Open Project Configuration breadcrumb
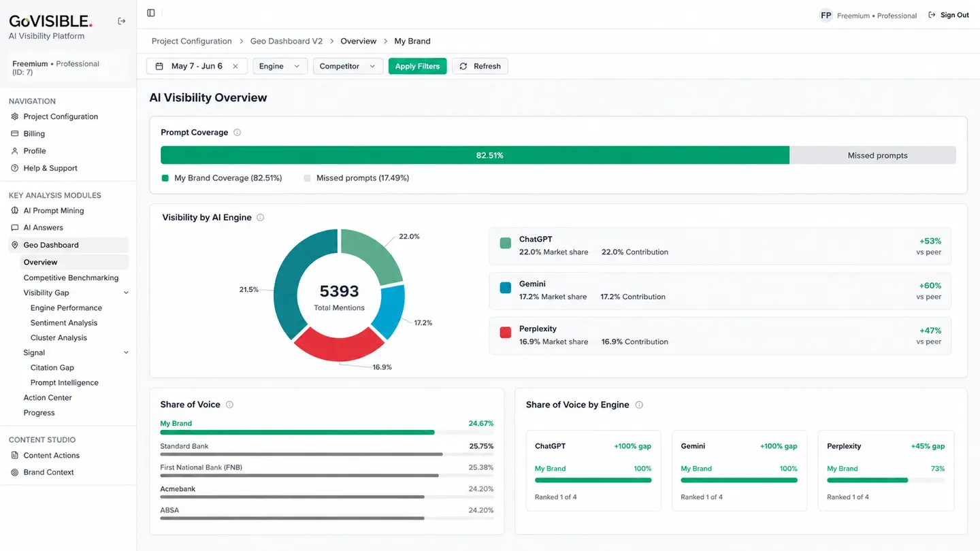 (192, 41)
